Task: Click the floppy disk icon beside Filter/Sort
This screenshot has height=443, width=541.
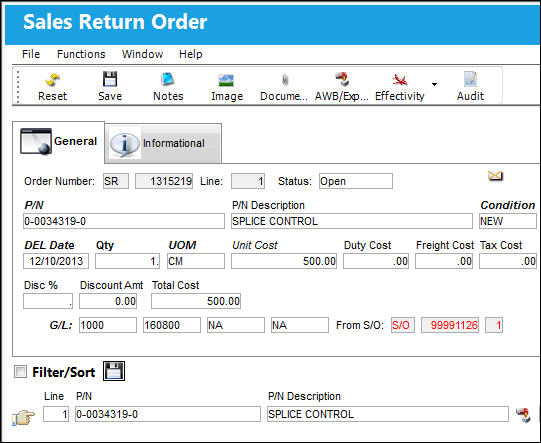Action: tap(114, 371)
